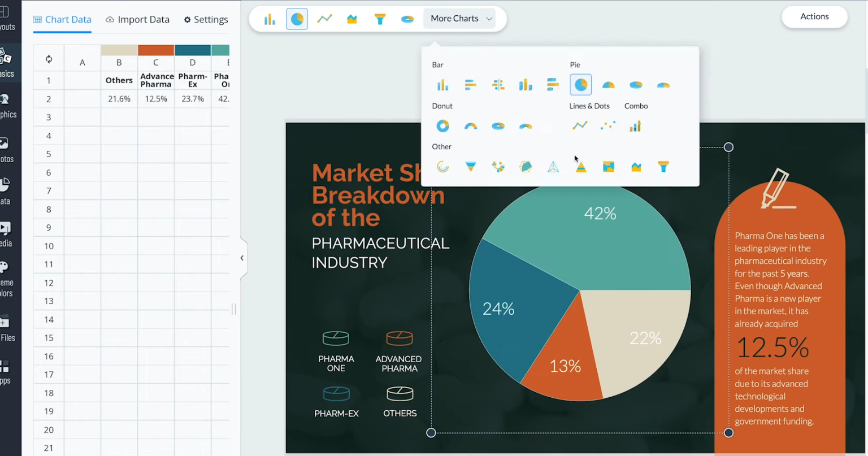Open the More Charts dropdown
Image resolution: width=868 pixels, height=456 pixels.
[x=459, y=18]
